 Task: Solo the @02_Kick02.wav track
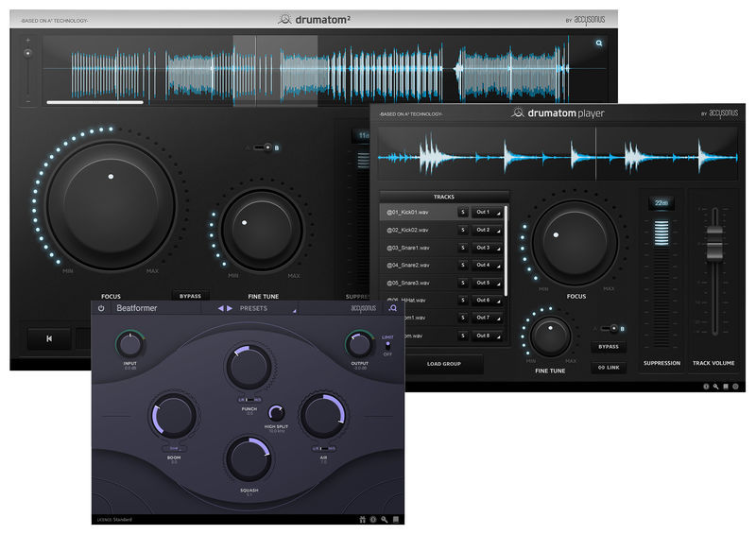pos(463,230)
